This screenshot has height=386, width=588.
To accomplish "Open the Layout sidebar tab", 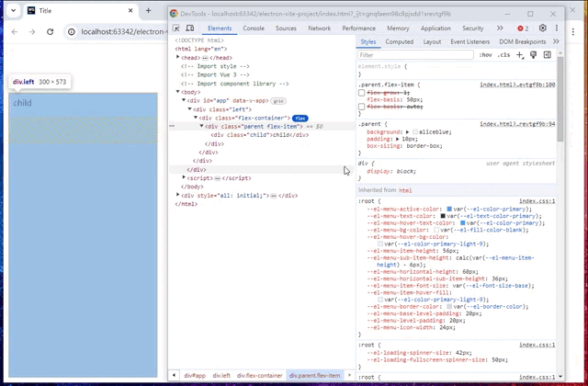I will pyautogui.click(x=432, y=41).
